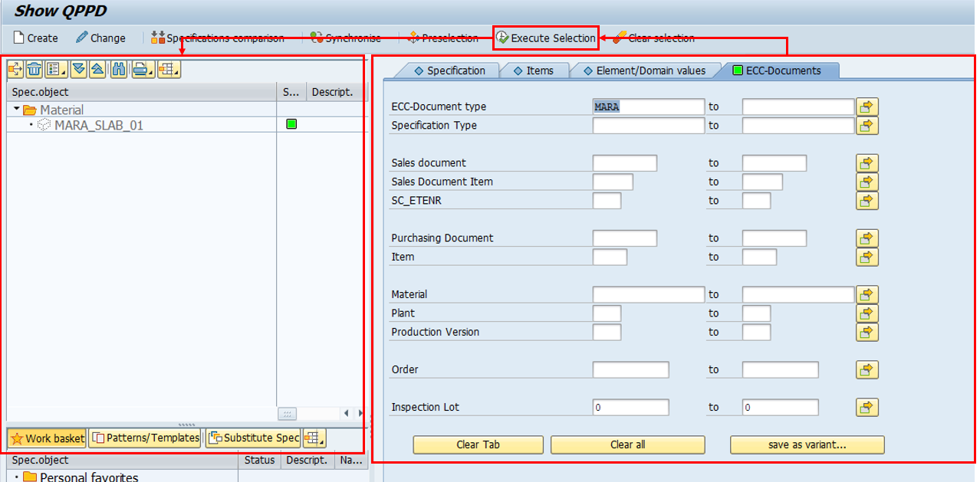The height and width of the screenshot is (482, 980).
Task: Open multiple selection for ECC-Document type
Action: (867, 107)
